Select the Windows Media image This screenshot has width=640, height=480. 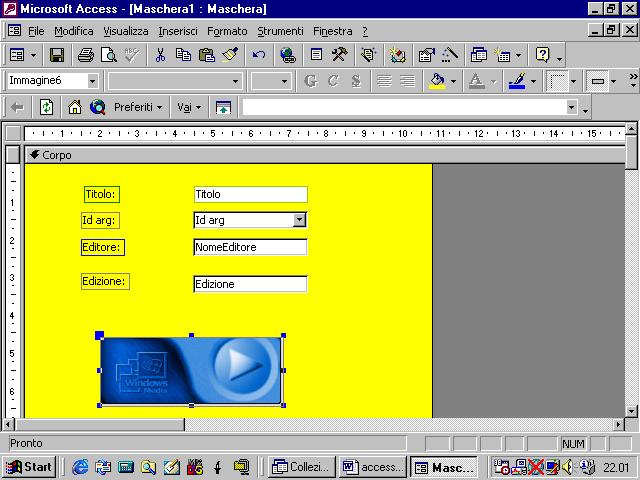pos(191,370)
